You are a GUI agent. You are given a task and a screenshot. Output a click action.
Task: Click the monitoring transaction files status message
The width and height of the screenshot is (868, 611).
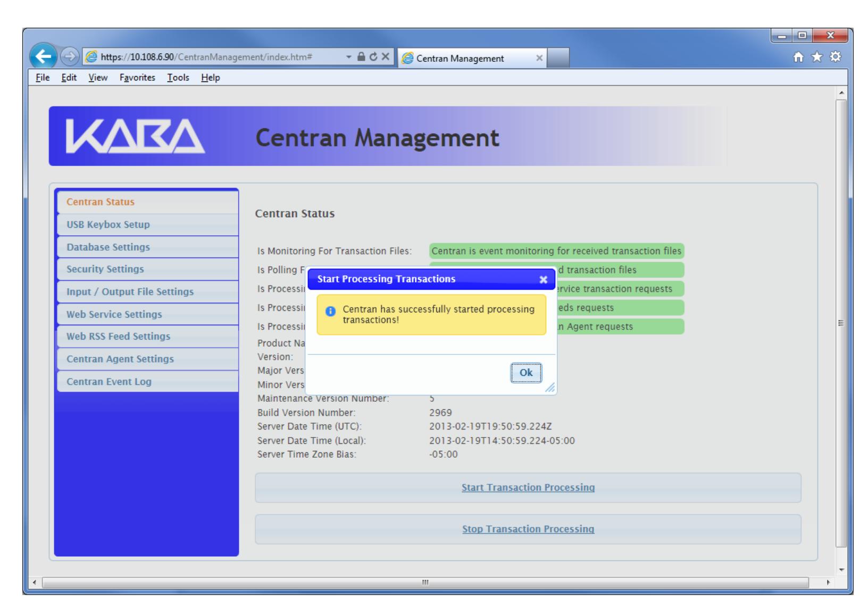coord(556,251)
